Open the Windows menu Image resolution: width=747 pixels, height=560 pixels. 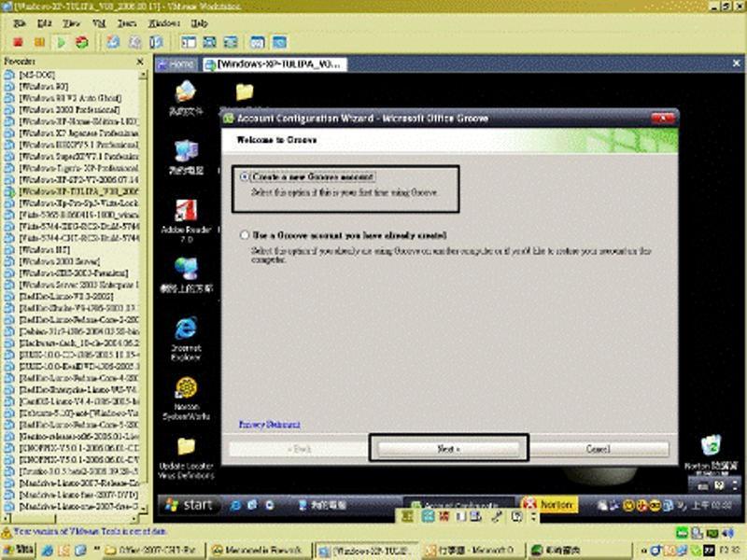(x=164, y=22)
